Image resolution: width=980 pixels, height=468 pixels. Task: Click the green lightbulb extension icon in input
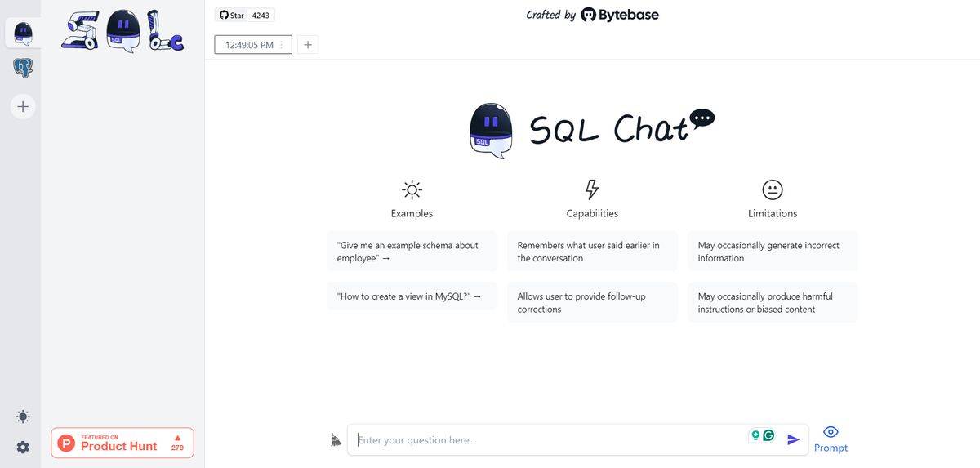coord(756,435)
